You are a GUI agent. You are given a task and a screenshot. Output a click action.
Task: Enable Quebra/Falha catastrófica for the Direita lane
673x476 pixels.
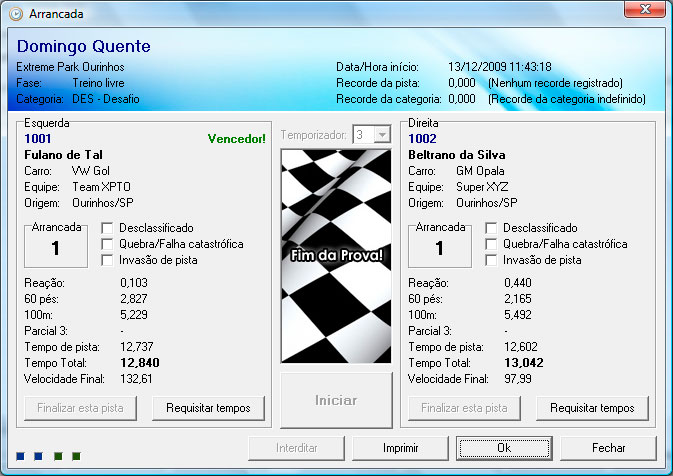pos(492,244)
